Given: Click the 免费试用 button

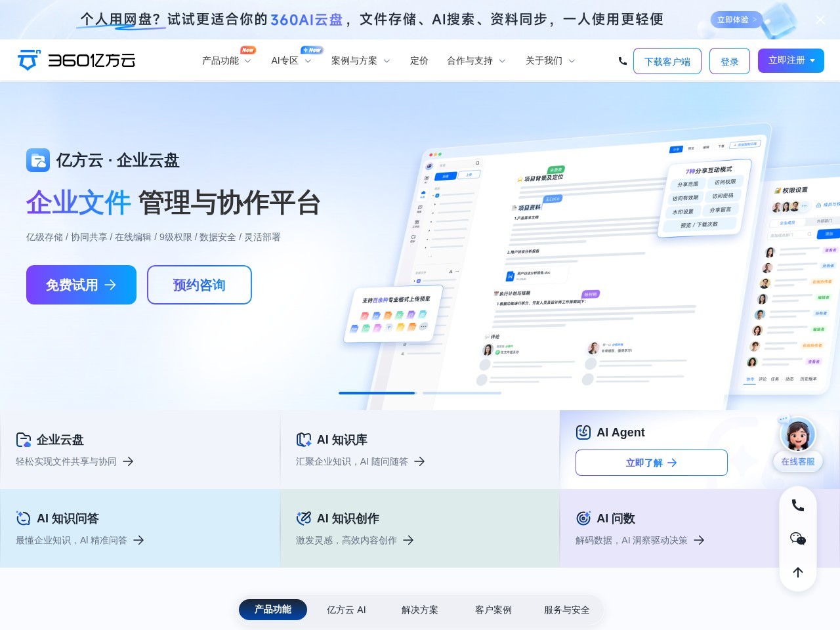Looking at the screenshot, I should tap(81, 285).
